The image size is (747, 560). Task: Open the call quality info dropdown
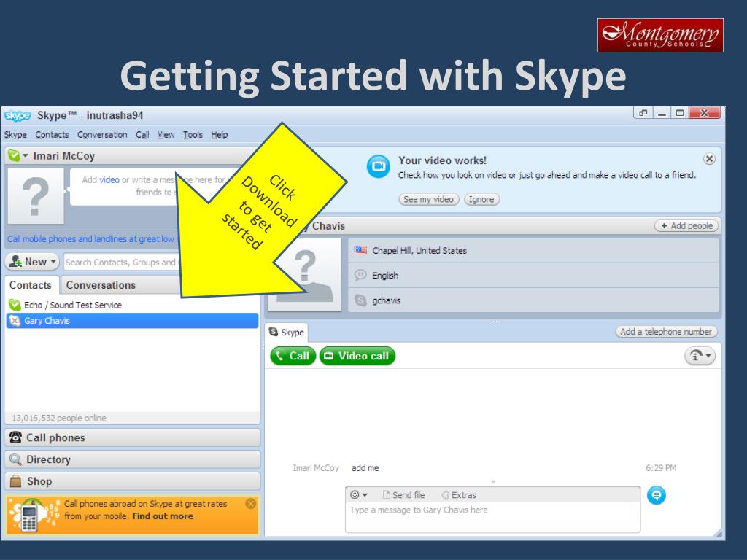click(x=700, y=356)
